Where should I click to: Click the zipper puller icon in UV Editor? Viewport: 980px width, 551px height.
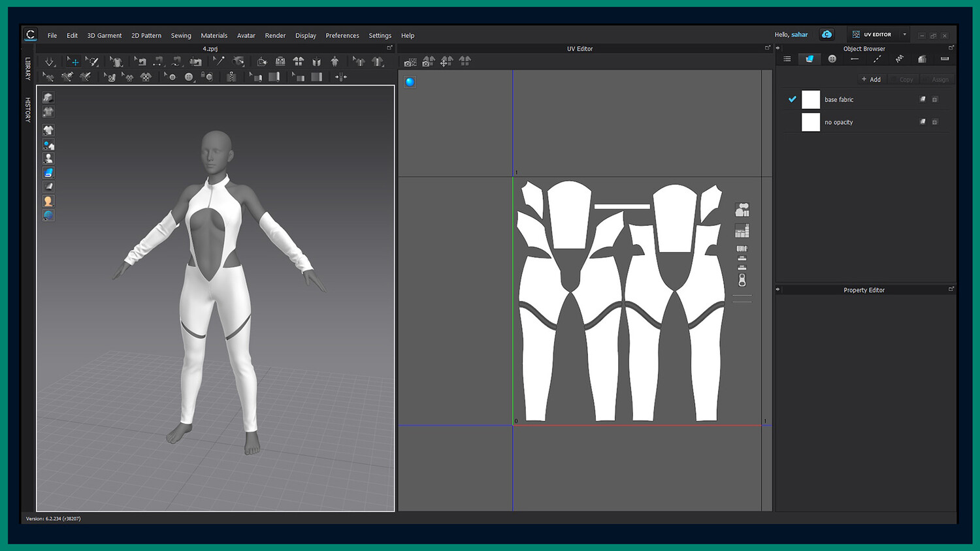coord(742,280)
